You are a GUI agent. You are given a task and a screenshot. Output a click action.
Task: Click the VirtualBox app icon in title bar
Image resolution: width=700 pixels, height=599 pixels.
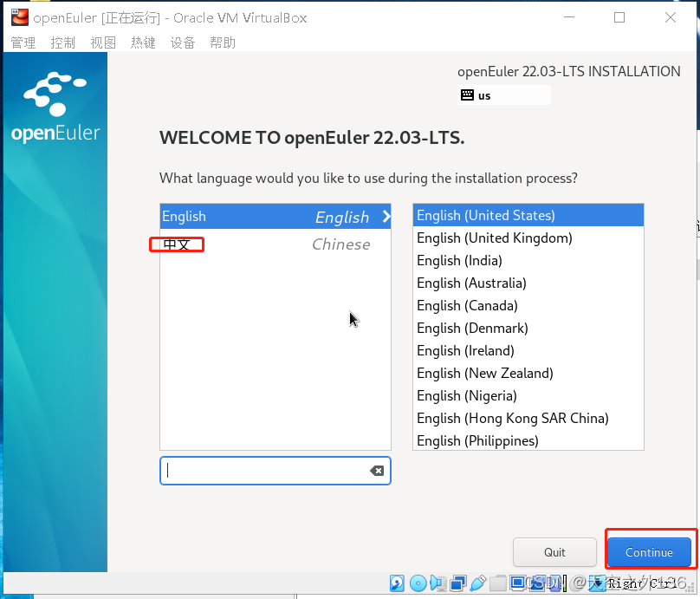coord(20,17)
